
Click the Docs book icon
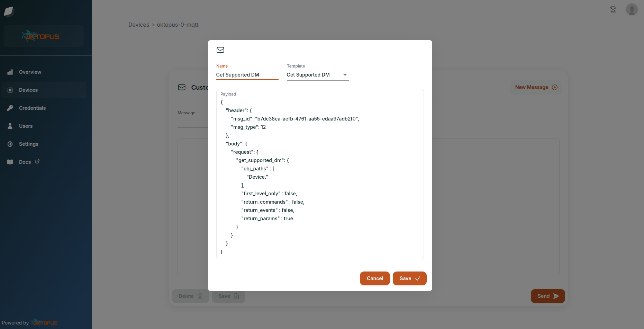coord(10,162)
